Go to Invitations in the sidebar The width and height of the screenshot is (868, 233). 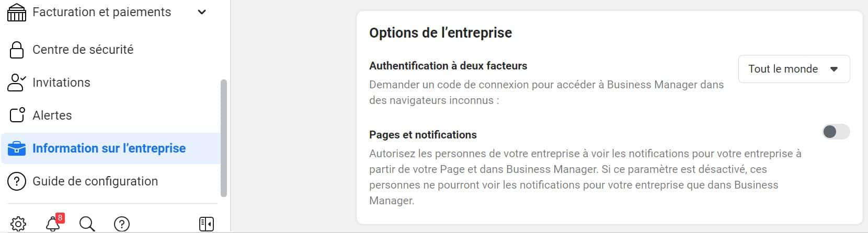61,83
